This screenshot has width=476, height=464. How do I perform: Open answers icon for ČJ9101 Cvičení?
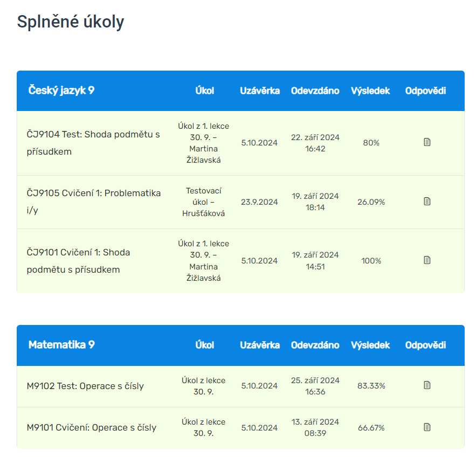(x=427, y=260)
